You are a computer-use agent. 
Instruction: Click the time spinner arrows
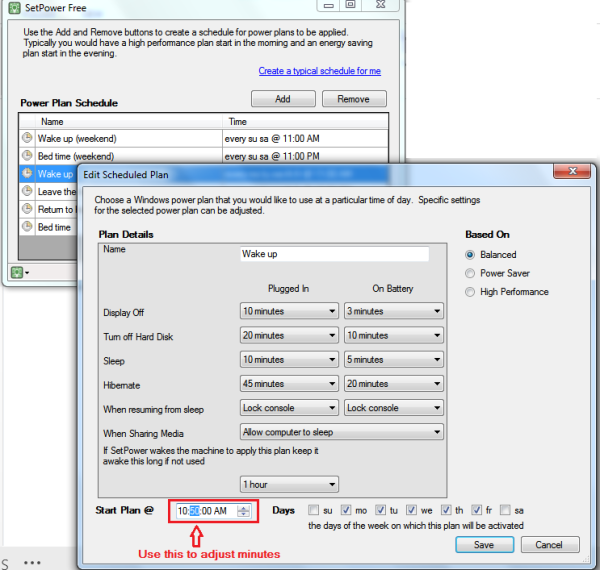[x=243, y=511]
